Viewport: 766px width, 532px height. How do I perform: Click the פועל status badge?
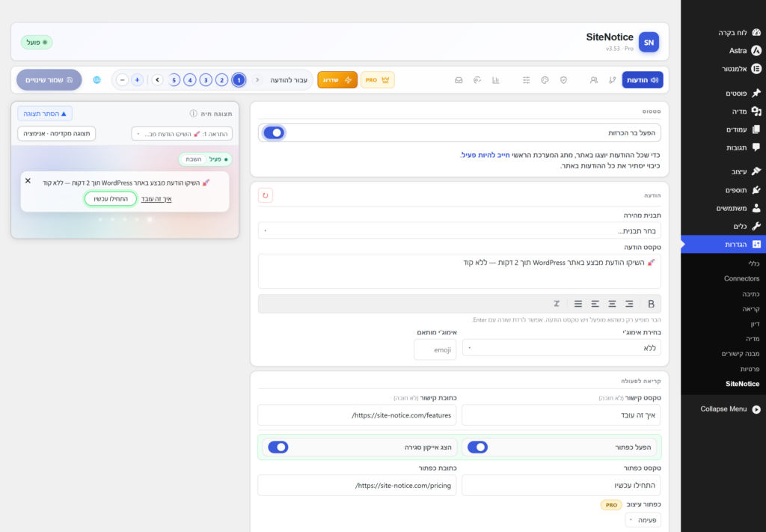(37, 43)
